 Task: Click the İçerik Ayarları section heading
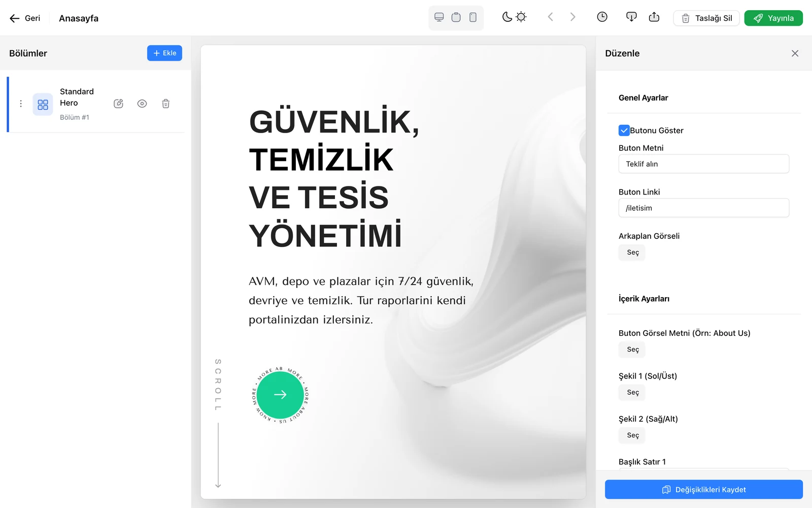coord(644,299)
